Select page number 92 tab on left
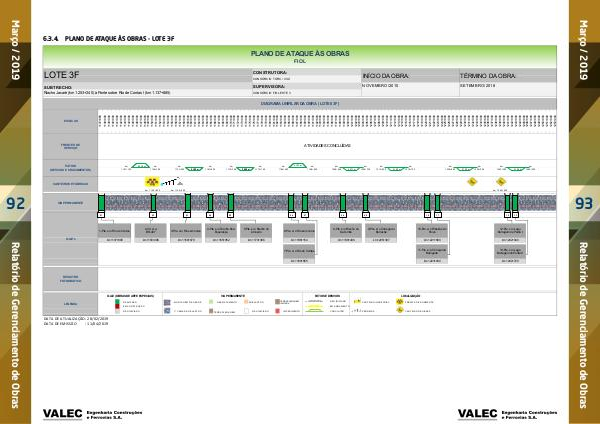600x424 pixels. pos(16,204)
